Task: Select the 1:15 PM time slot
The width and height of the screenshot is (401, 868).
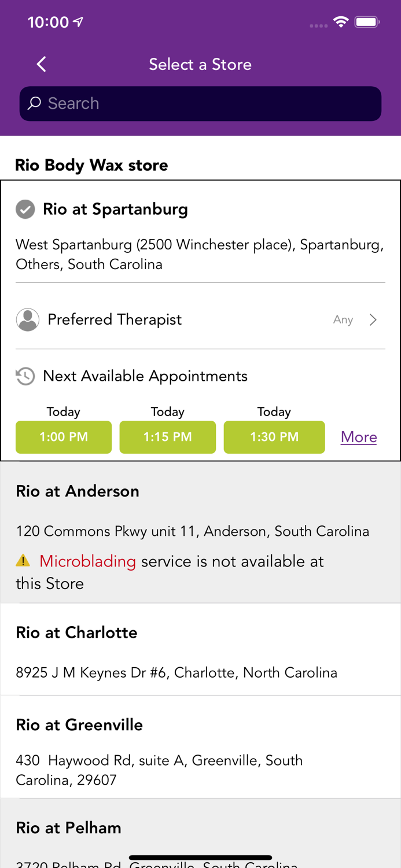Action: 167,437
